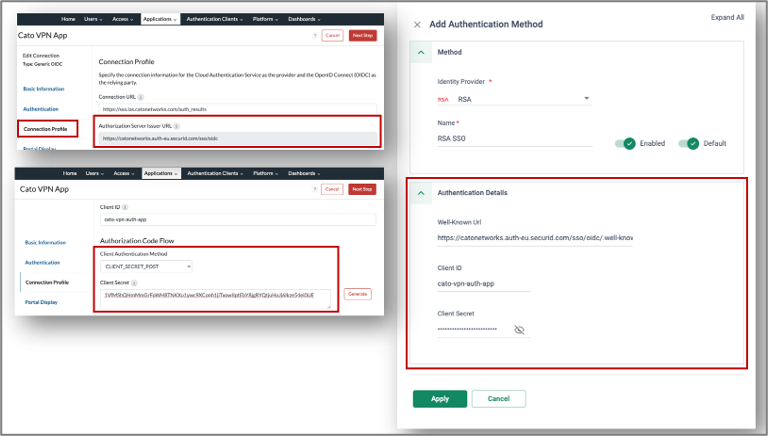Click the Authorization Server Issuer URL field
Viewport: 768px width, 436px height.
[238, 139]
